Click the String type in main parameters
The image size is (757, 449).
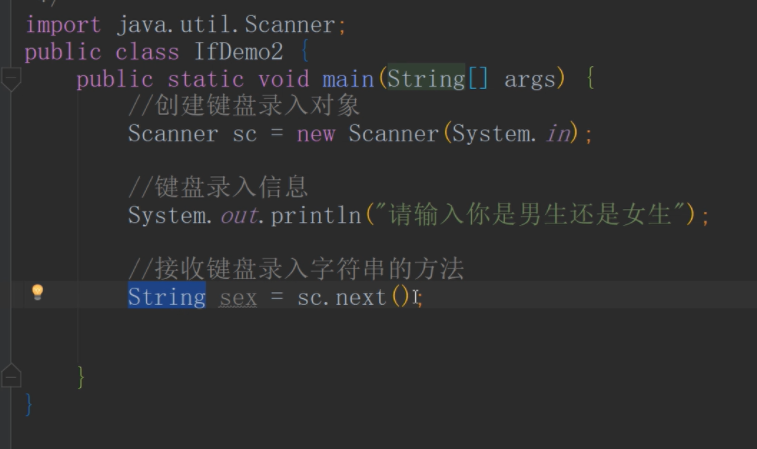[x=426, y=79]
